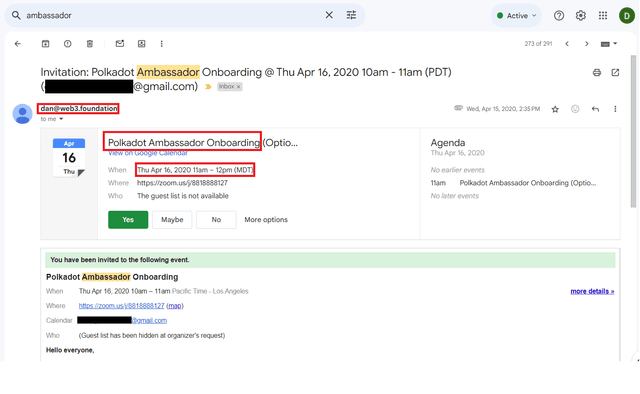Click the search magnifier icon
This screenshot has height=394, width=640.
coord(16,16)
